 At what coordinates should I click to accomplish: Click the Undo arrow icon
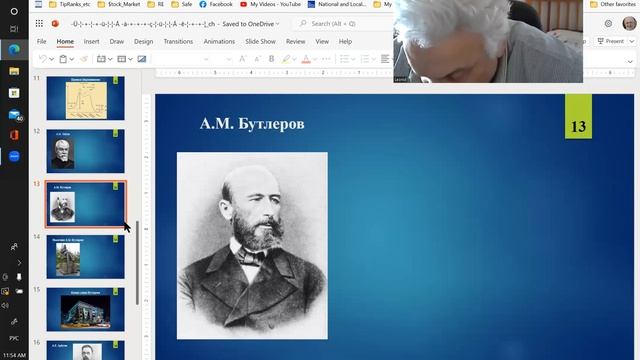pos(42,59)
